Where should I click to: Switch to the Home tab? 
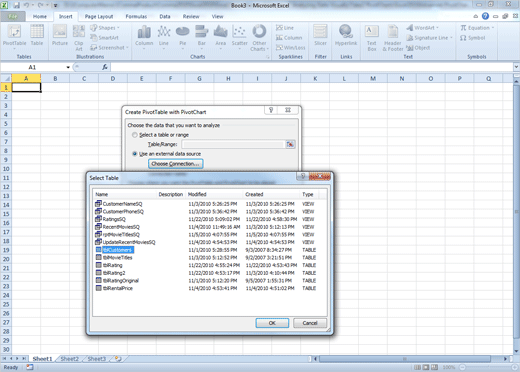(40, 16)
